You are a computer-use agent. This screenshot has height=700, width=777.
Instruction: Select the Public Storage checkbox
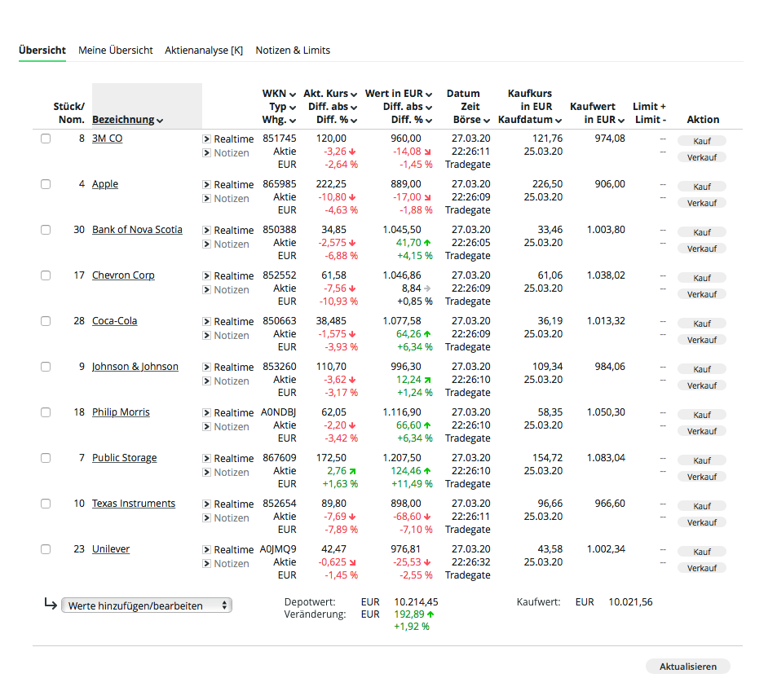(x=46, y=458)
